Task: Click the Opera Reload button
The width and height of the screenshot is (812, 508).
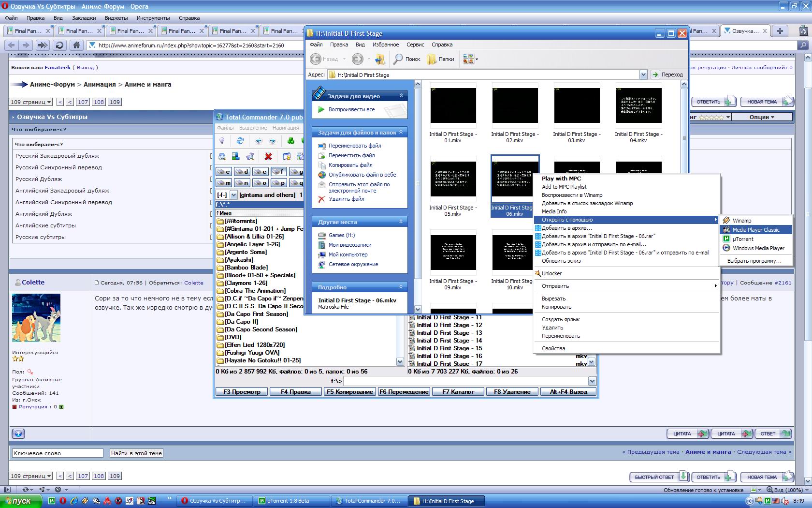Action: [59, 45]
